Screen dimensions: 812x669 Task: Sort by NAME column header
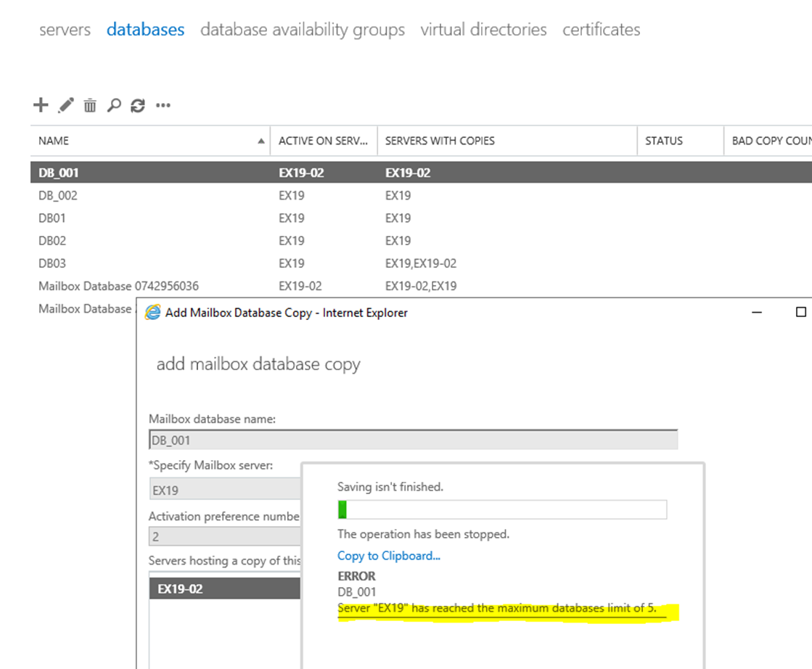[x=150, y=141]
